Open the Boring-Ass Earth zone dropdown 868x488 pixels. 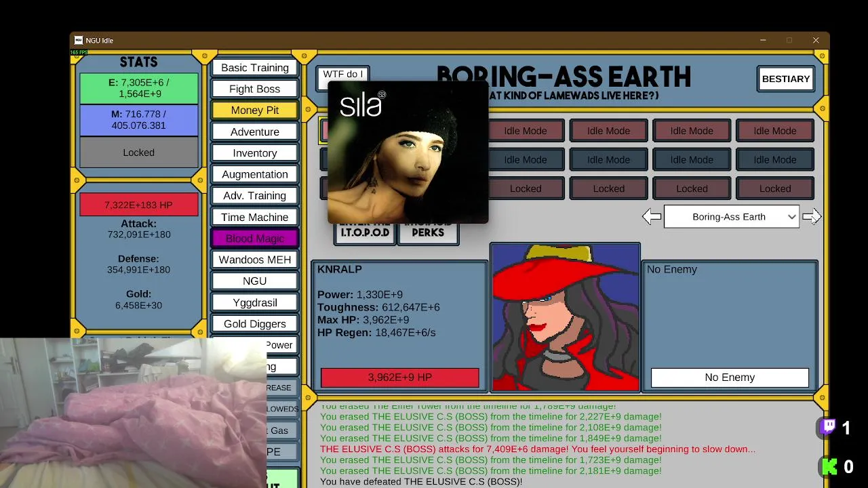click(731, 217)
